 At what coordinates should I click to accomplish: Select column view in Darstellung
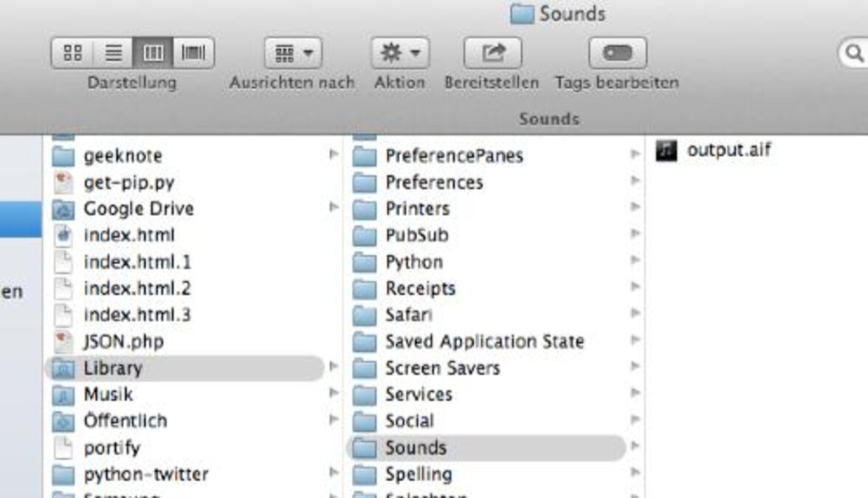coord(153,53)
